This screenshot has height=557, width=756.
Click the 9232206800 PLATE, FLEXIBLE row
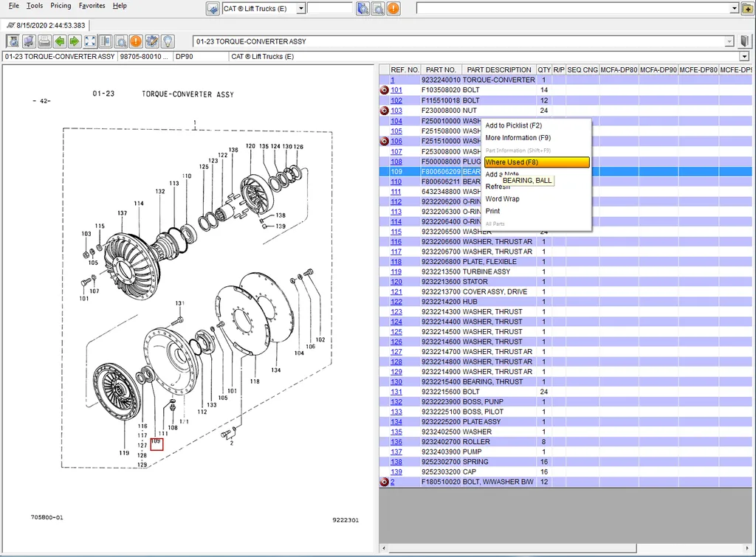tap(566, 262)
